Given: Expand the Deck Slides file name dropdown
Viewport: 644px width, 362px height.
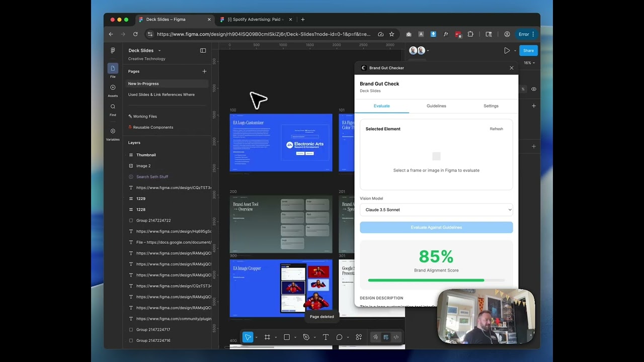Looking at the screenshot, I should [x=159, y=50].
